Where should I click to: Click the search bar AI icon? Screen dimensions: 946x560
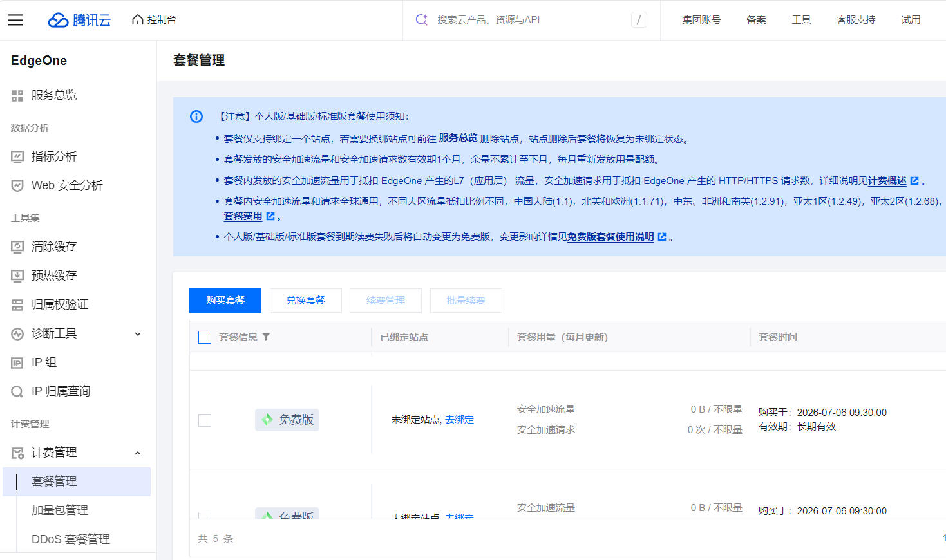pos(422,20)
